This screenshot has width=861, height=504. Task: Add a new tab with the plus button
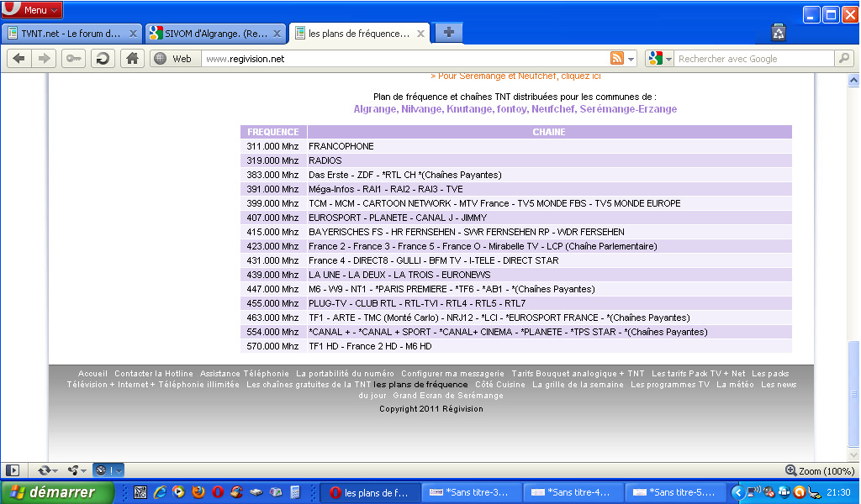[449, 33]
